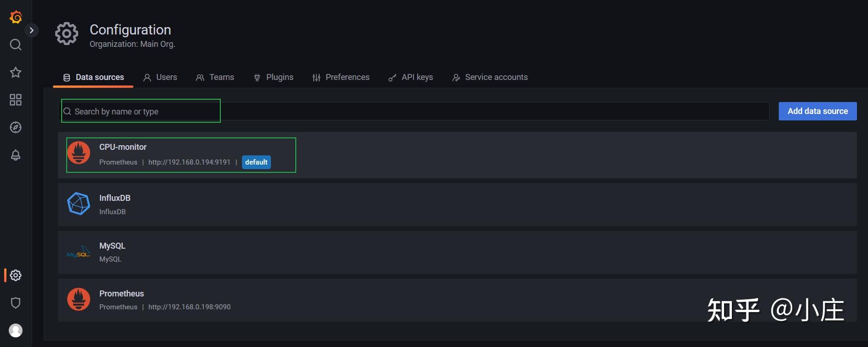Open Starred dashboards star icon

click(16, 72)
